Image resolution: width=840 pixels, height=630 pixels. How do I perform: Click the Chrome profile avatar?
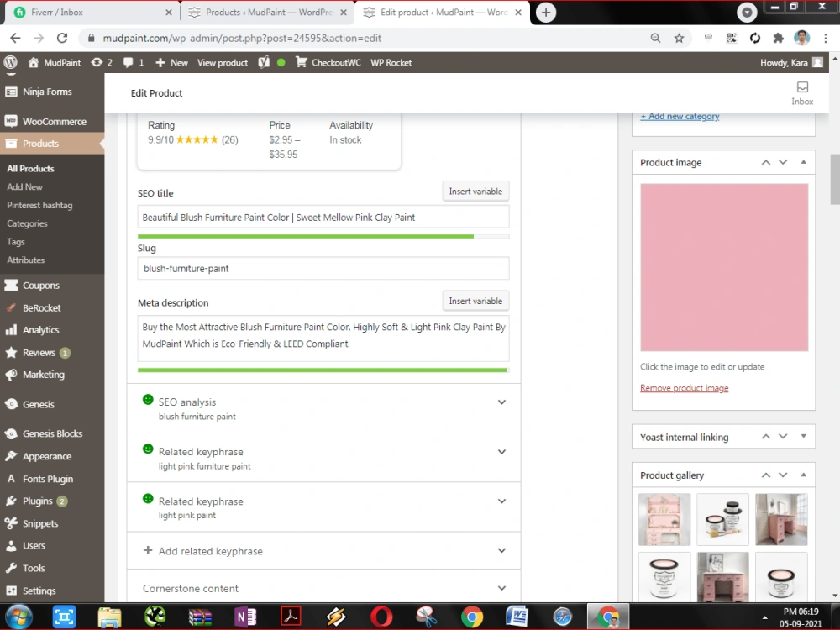click(x=801, y=38)
